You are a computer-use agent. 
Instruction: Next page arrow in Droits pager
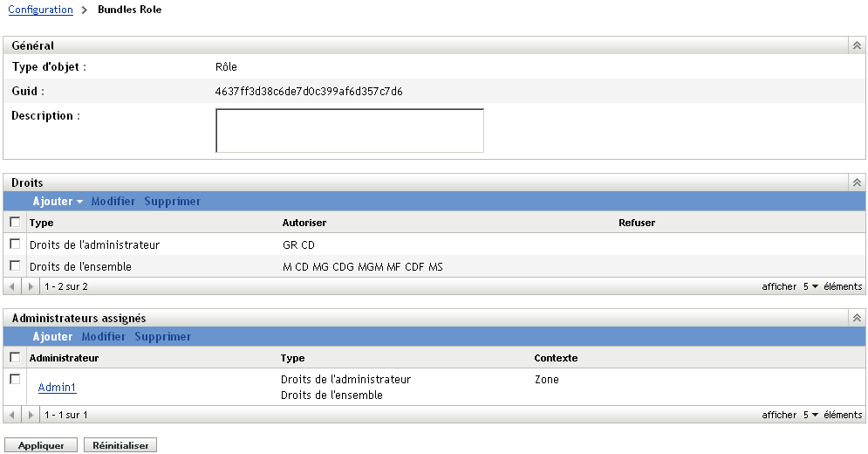point(31,286)
